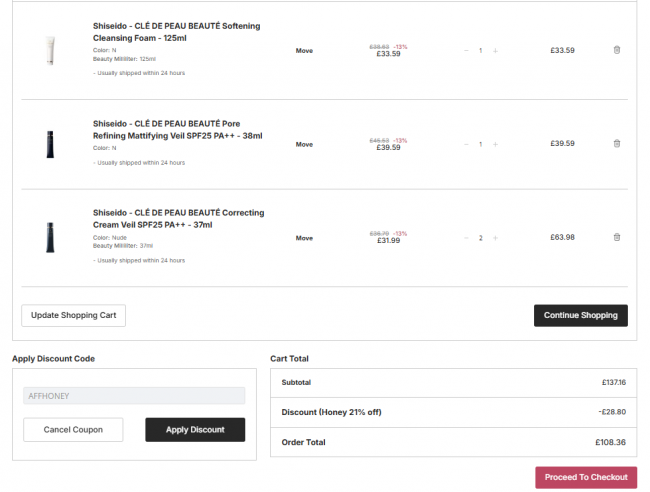Increase quantity of Softening Cleansing Foam

point(495,50)
